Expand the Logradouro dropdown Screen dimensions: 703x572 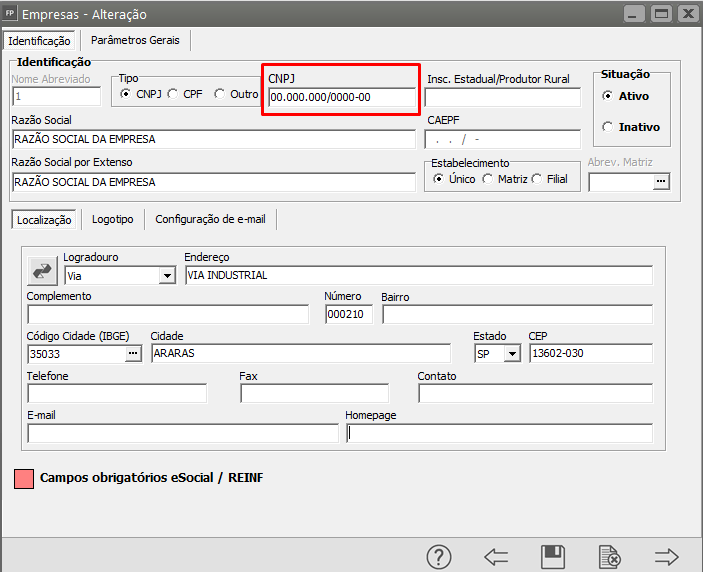[x=166, y=275]
